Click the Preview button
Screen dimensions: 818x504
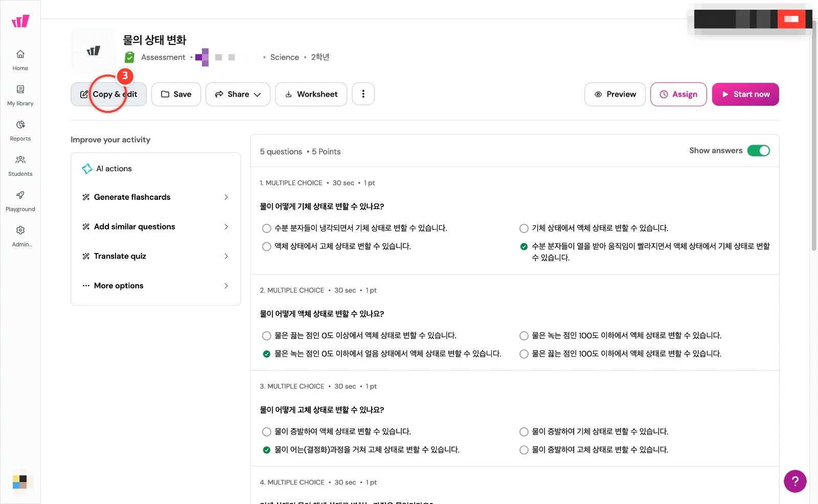tap(615, 94)
